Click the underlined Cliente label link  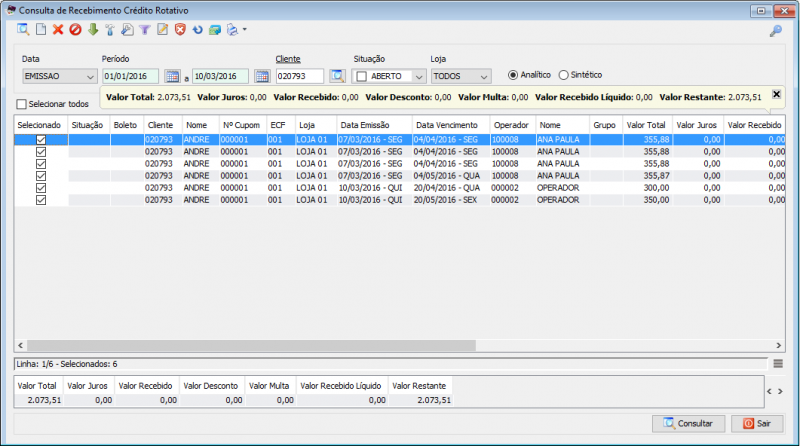coord(288,59)
